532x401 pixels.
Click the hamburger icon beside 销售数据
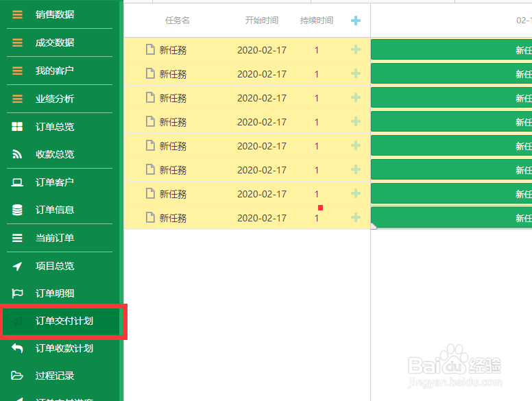pyautogui.click(x=17, y=14)
